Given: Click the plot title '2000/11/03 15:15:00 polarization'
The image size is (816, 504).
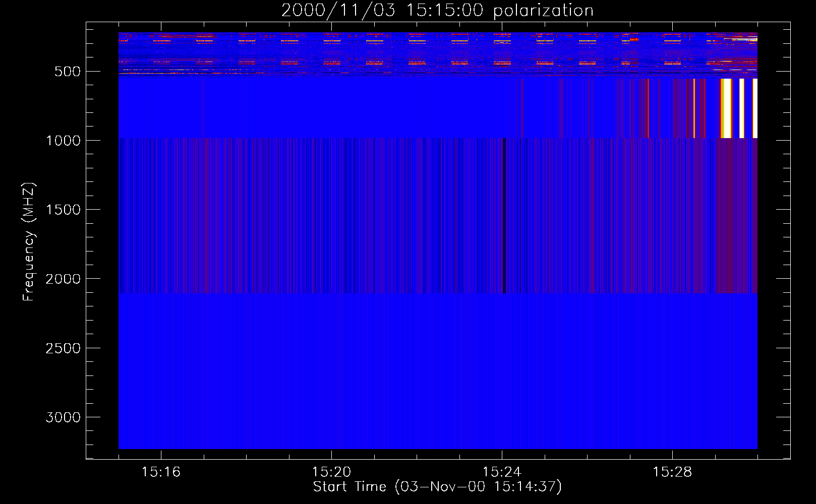Looking at the screenshot, I should (x=437, y=10).
